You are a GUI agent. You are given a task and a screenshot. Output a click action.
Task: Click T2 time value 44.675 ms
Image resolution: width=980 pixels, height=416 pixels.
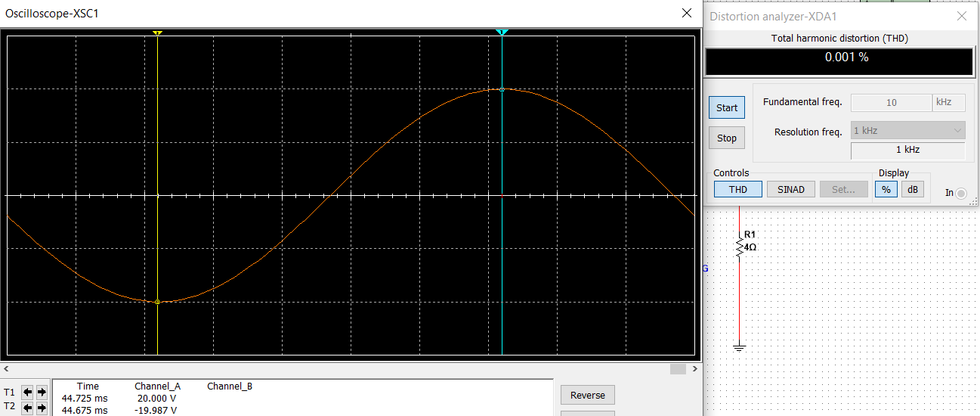coord(85,410)
